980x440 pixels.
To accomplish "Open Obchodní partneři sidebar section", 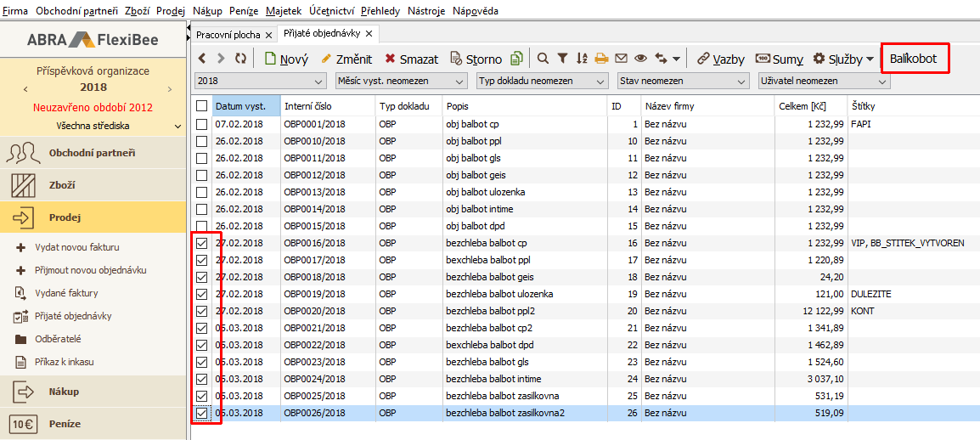I will coord(93,153).
